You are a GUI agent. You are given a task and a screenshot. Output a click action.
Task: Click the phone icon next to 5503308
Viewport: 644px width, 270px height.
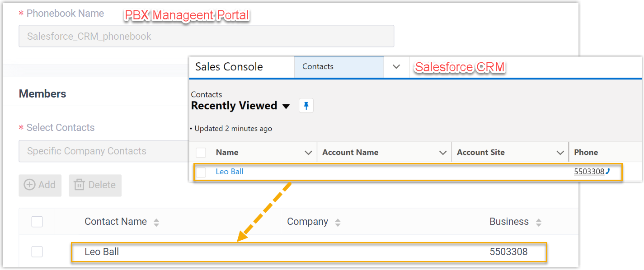point(608,171)
